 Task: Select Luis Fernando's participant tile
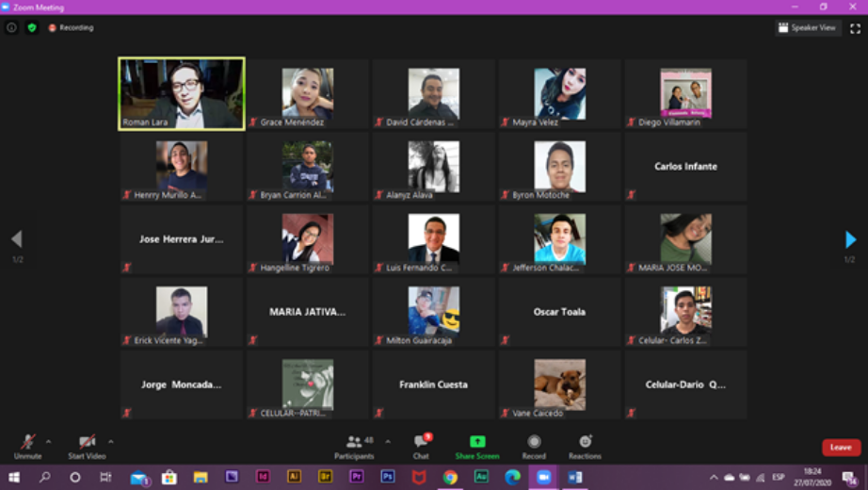click(x=433, y=239)
